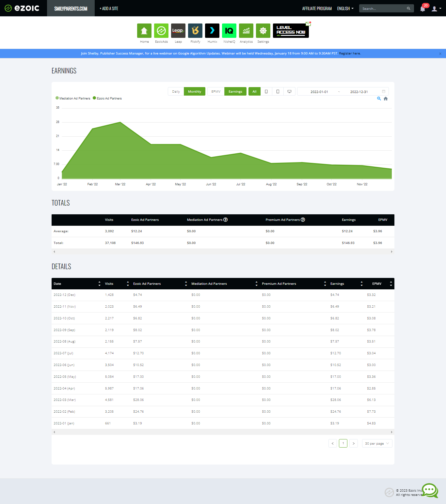The image size is (446, 504).
Task: Show Earnings in chart
Action: (235, 91)
